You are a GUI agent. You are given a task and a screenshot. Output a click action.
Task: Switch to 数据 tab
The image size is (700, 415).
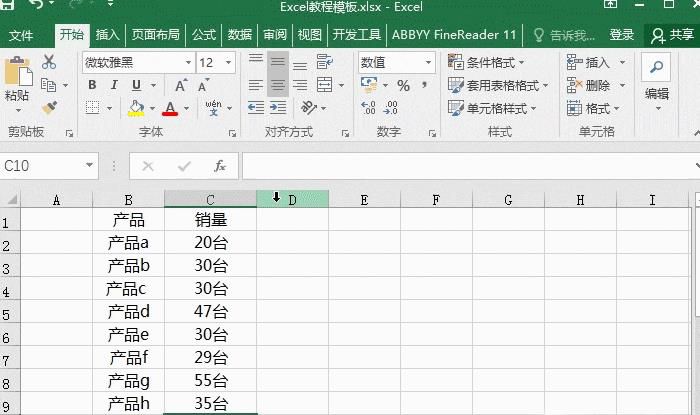point(240,35)
